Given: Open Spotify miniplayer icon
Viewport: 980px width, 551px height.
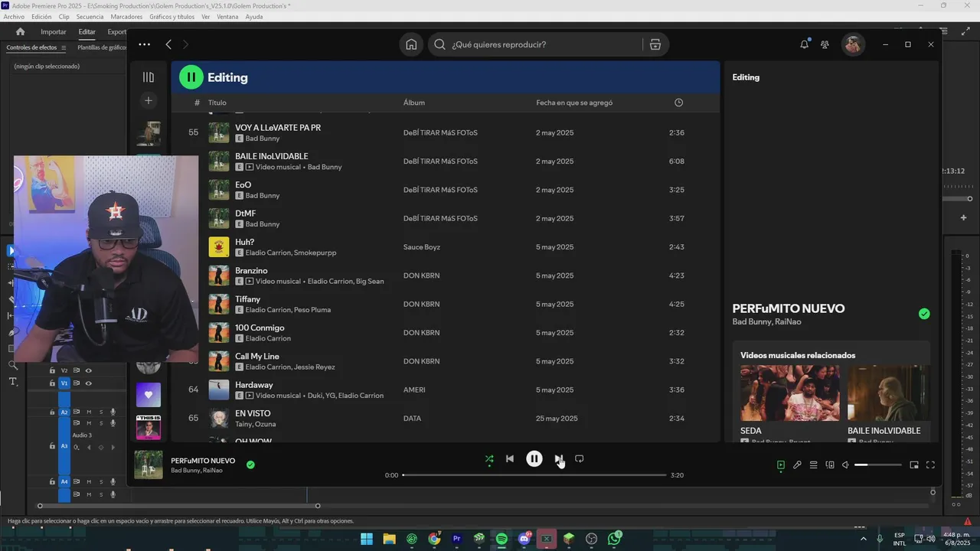Looking at the screenshot, I should pyautogui.click(x=914, y=465).
